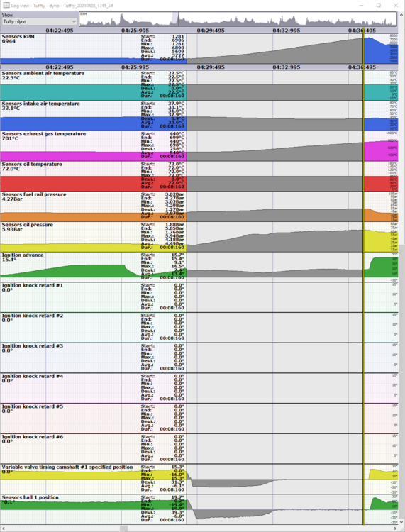Click the ignition advance value 15.4°

point(9,260)
